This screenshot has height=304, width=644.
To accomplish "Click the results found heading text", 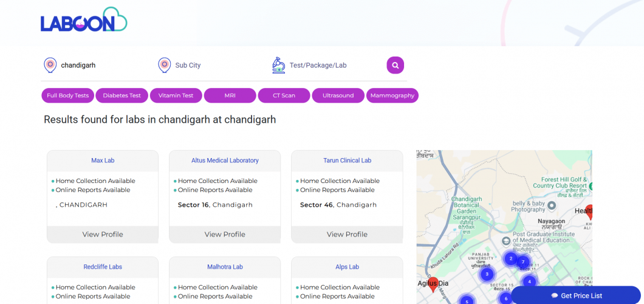I will pos(160,120).
